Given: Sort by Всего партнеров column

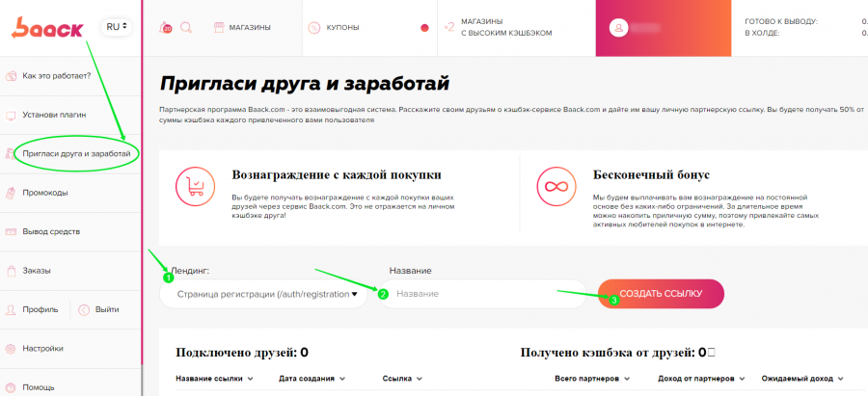Looking at the screenshot, I should (592, 379).
